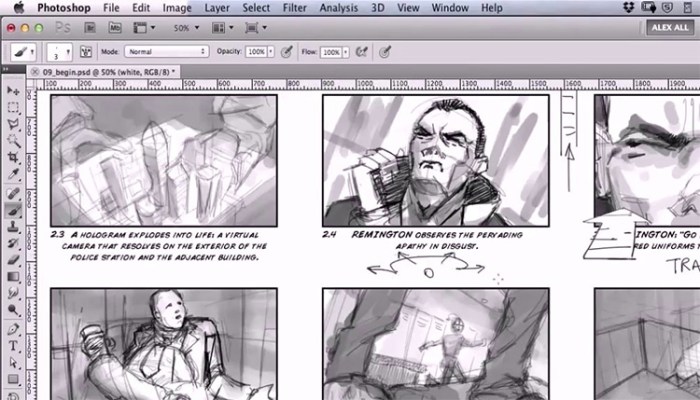Select the Blur/Smudge tool icon
This screenshot has width=700, height=400.
(13, 293)
